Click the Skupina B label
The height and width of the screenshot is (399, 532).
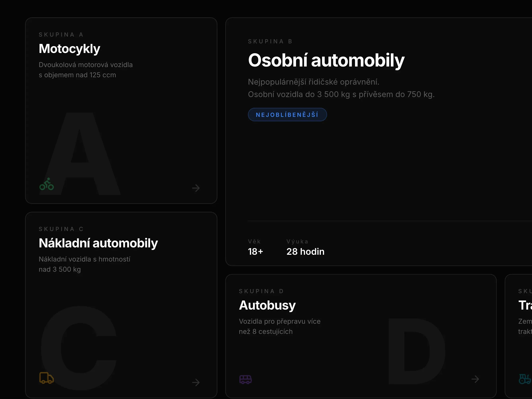tap(270, 41)
